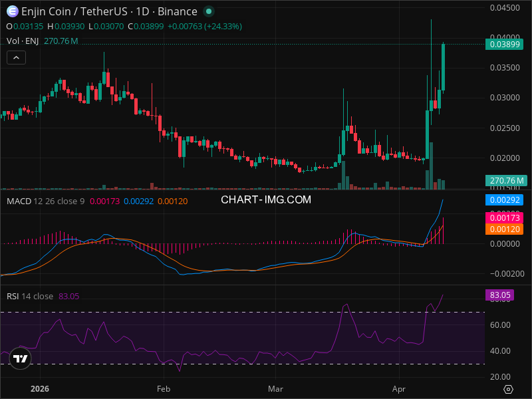The width and height of the screenshot is (532, 399).
Task: Click the high price value H0.03930
Action: tap(66, 27)
